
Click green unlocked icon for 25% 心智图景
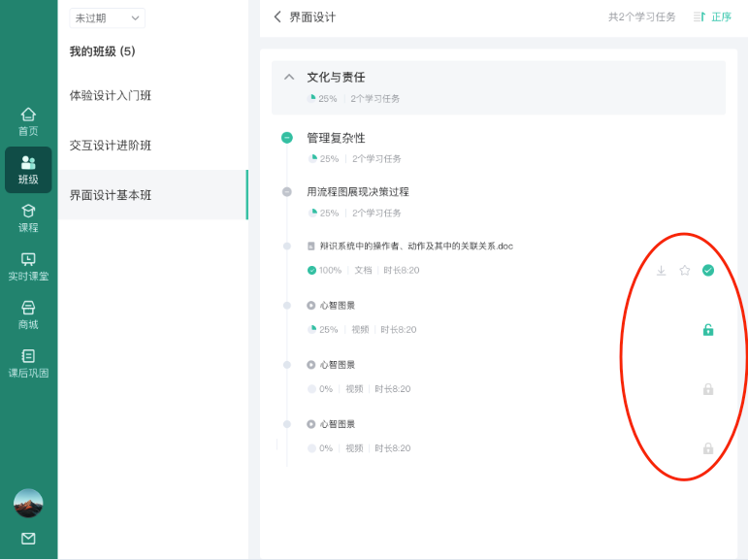pos(708,330)
